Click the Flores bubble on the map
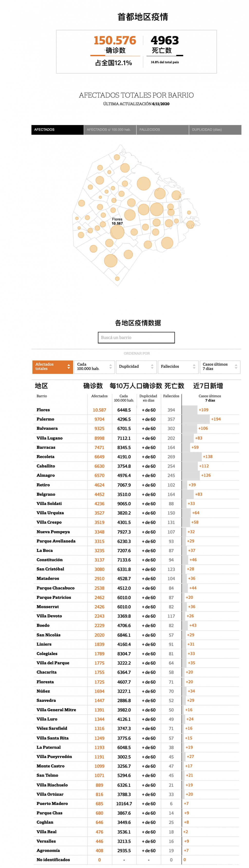 pos(117,232)
